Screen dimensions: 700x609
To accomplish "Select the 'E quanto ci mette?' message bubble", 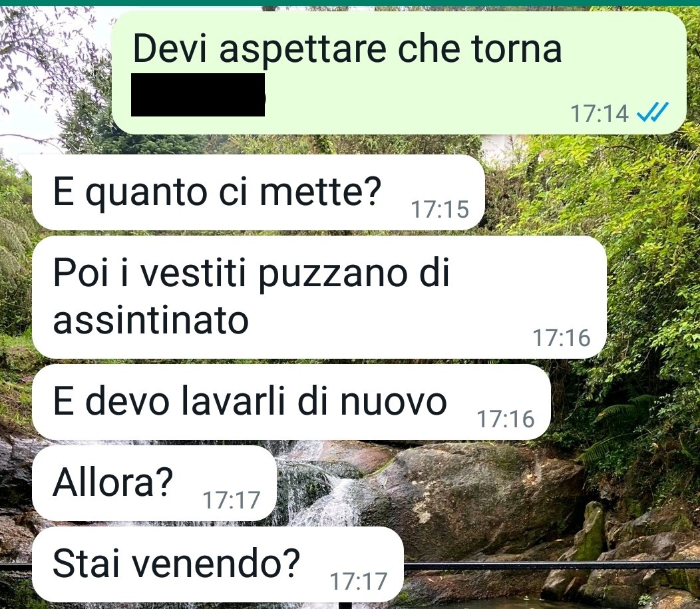I will point(258,192).
